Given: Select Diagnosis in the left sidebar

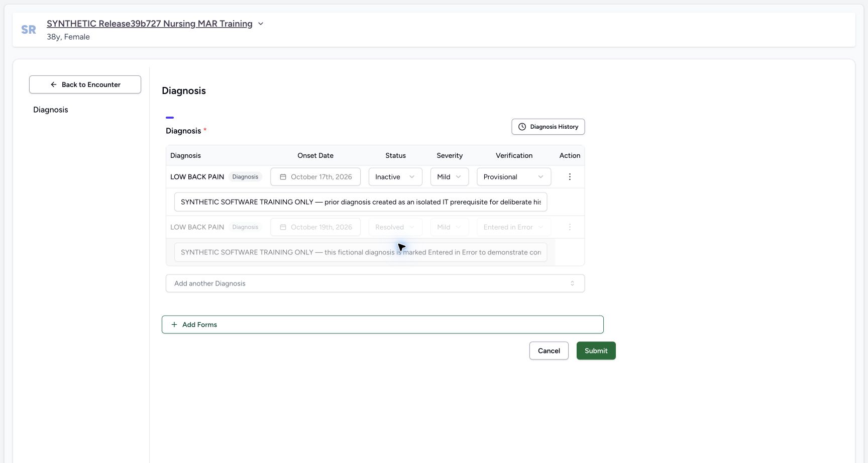Looking at the screenshot, I should coord(51,110).
